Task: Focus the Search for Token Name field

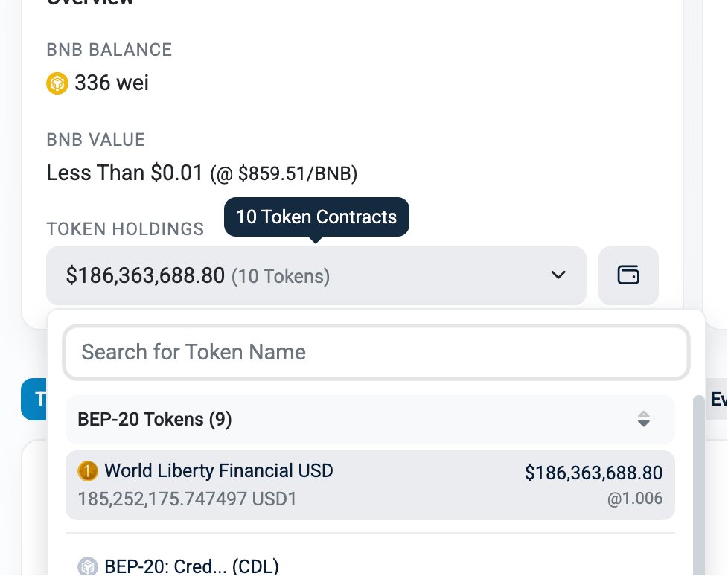Action: click(376, 352)
